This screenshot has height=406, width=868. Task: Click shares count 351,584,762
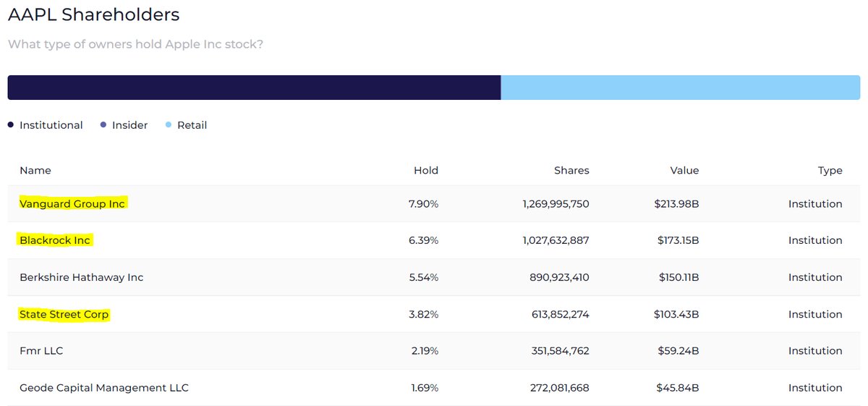click(560, 351)
